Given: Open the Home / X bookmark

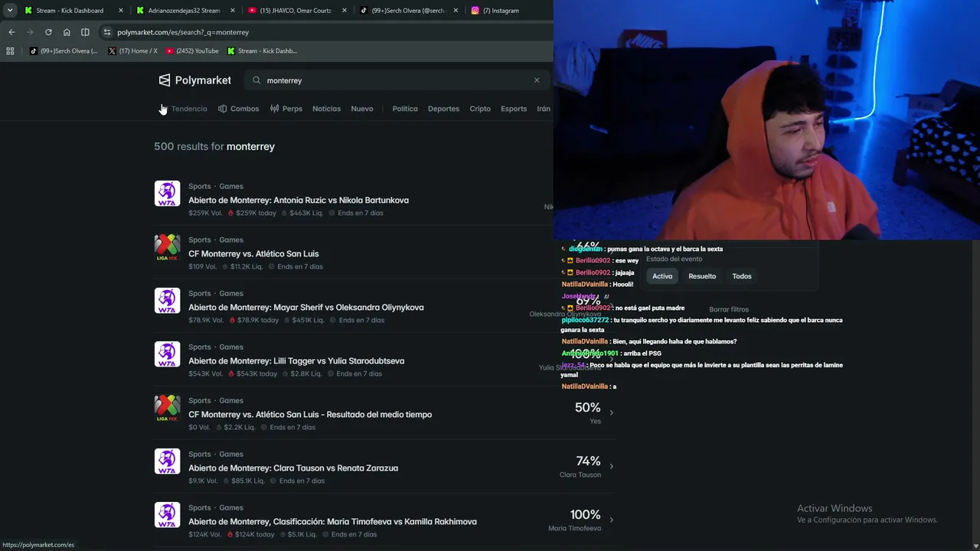Looking at the screenshot, I should (x=132, y=51).
